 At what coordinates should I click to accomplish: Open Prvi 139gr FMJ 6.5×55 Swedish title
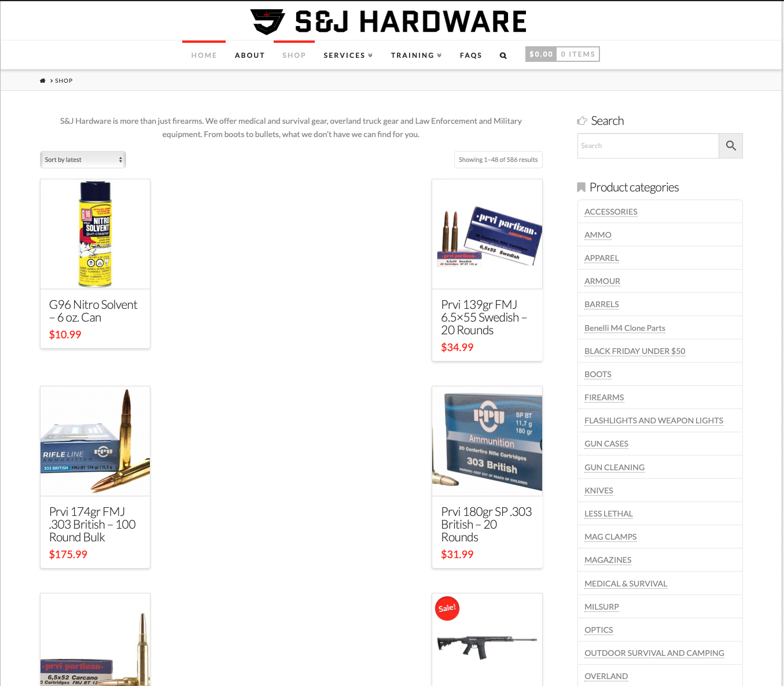pyautogui.click(x=484, y=318)
